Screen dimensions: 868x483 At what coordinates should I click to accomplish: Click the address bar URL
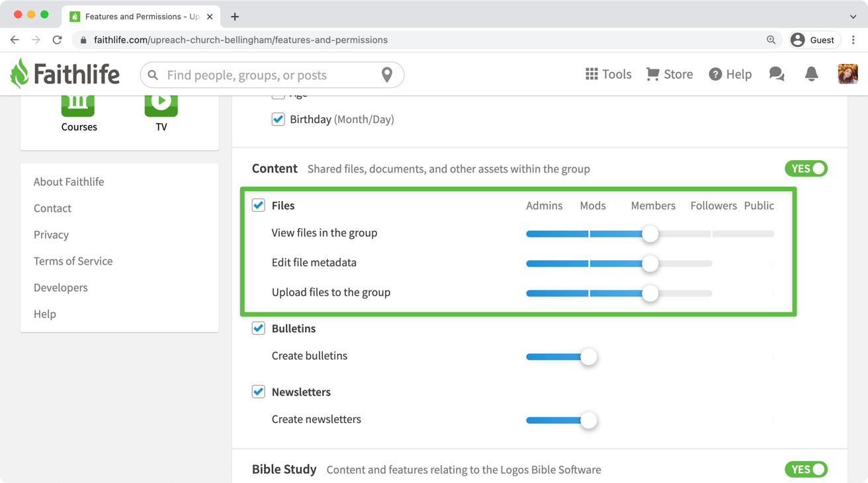[241, 40]
